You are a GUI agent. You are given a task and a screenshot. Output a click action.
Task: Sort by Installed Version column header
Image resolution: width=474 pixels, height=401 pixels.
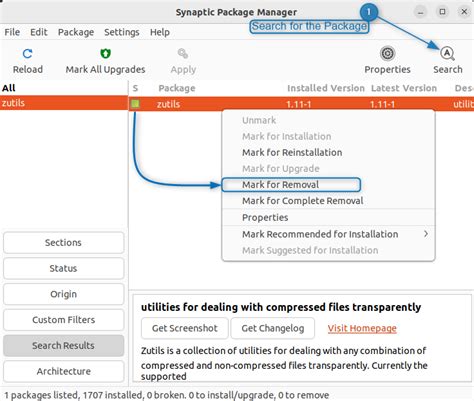[x=326, y=88]
